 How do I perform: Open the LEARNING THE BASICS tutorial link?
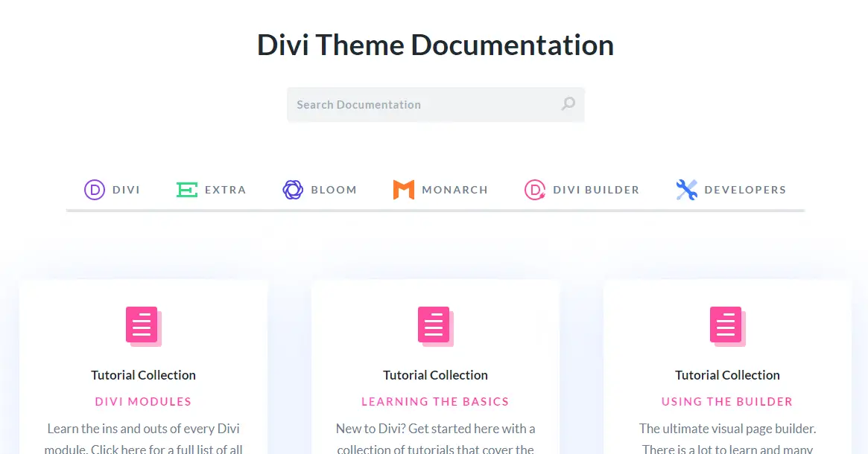[435, 401]
